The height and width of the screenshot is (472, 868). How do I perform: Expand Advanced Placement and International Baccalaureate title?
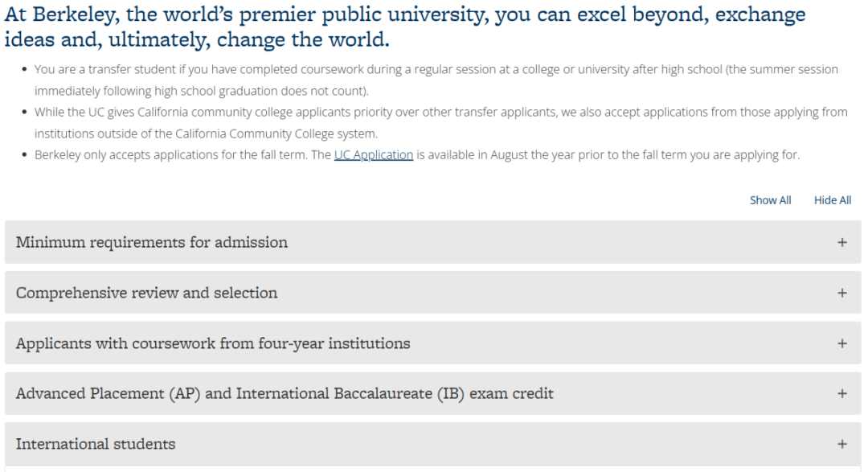(285, 393)
